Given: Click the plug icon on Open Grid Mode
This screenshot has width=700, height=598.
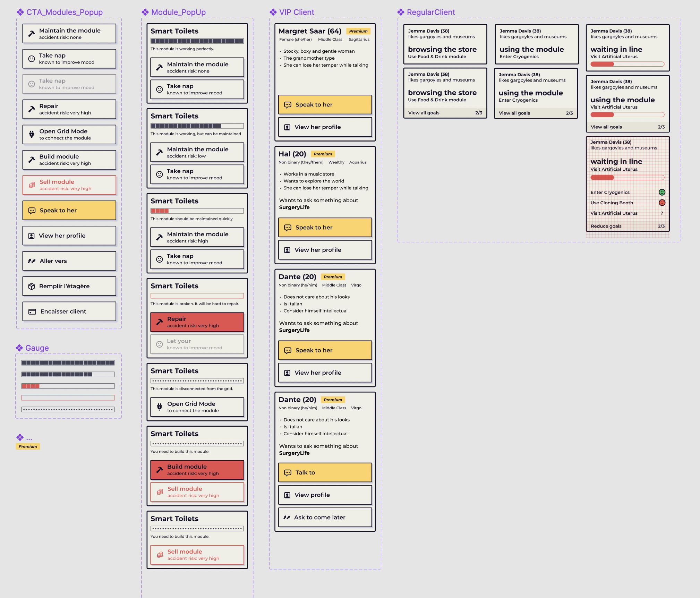Looking at the screenshot, I should (32, 134).
